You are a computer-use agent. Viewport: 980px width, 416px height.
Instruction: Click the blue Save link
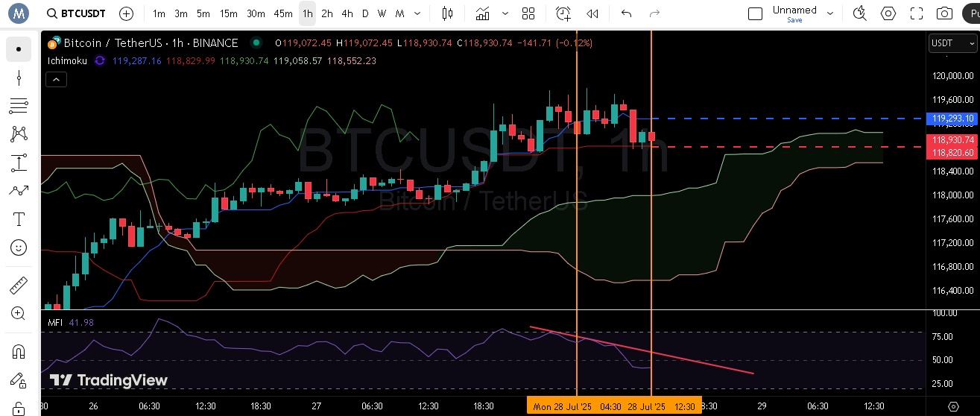(794, 20)
